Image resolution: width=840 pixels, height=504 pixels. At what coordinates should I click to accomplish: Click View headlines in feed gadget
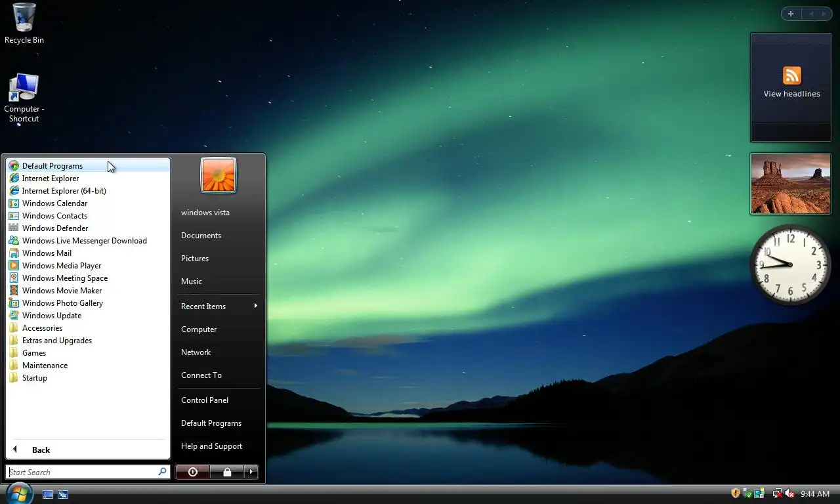point(791,94)
